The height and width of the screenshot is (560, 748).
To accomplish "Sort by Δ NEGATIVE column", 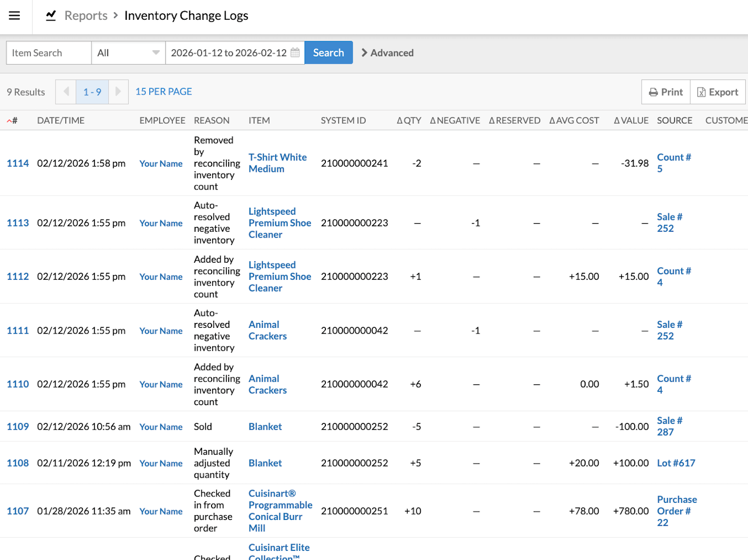I will point(455,121).
